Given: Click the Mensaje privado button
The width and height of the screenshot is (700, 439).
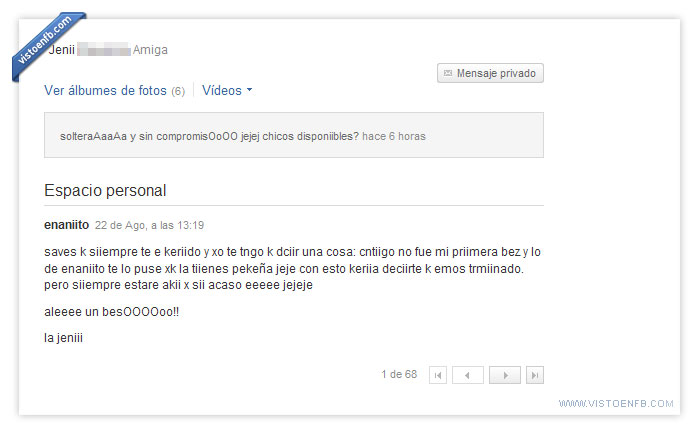Looking at the screenshot, I should click(490, 73).
